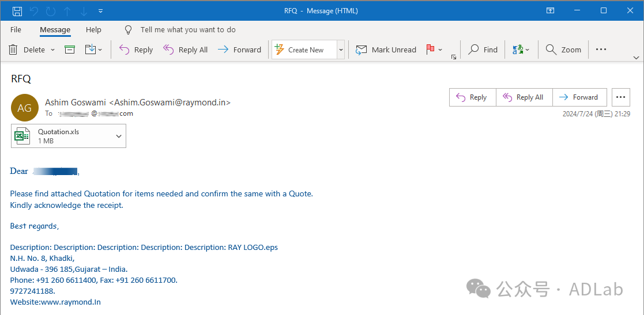Viewport: 644px width, 315px height.
Task: Click the Translate icon in the ribbon
Action: (x=518, y=50)
